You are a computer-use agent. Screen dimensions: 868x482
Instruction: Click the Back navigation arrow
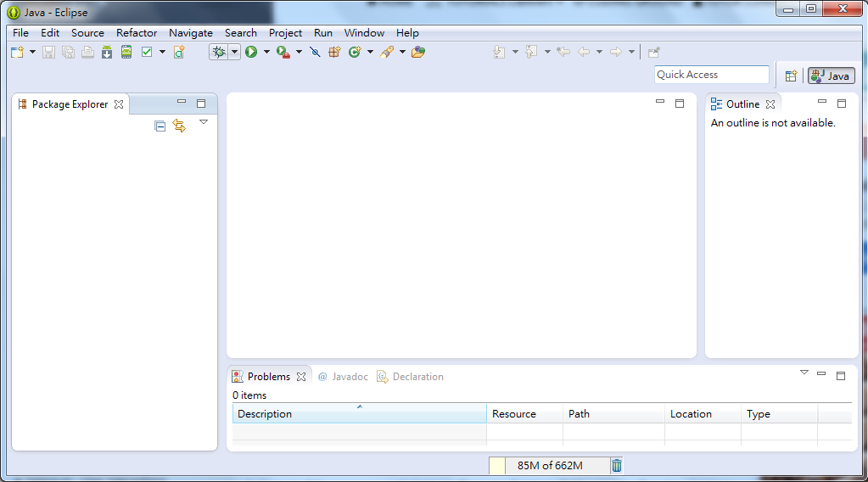click(x=584, y=52)
